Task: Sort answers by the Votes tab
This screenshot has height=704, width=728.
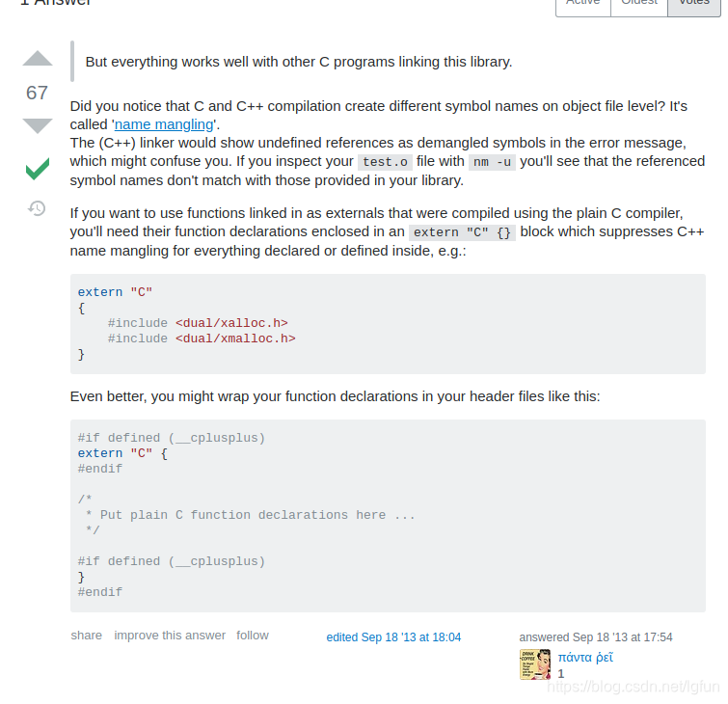Action: [x=694, y=5]
